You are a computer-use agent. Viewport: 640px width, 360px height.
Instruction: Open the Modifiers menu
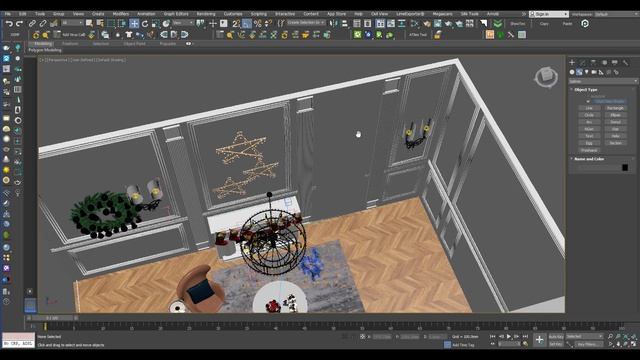click(120, 14)
